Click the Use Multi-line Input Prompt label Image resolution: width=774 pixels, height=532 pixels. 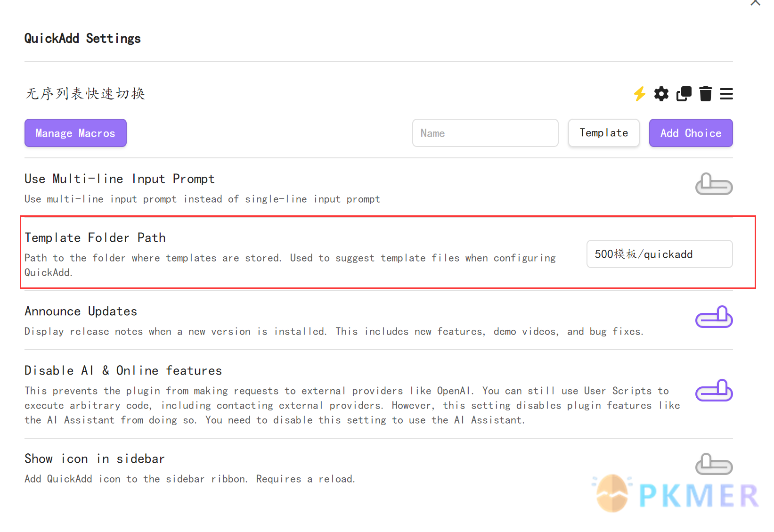point(120,179)
